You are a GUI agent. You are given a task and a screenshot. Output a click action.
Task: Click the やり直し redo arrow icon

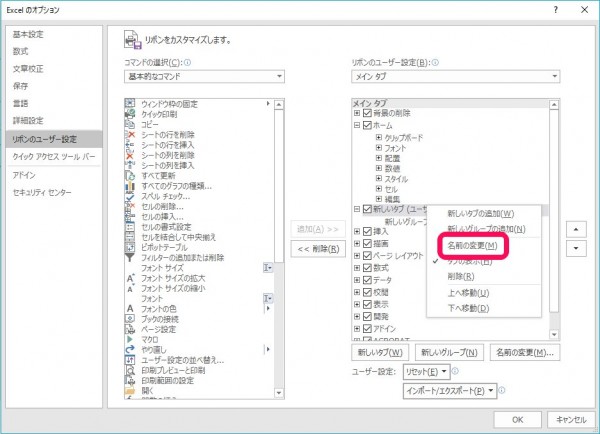click(130, 349)
